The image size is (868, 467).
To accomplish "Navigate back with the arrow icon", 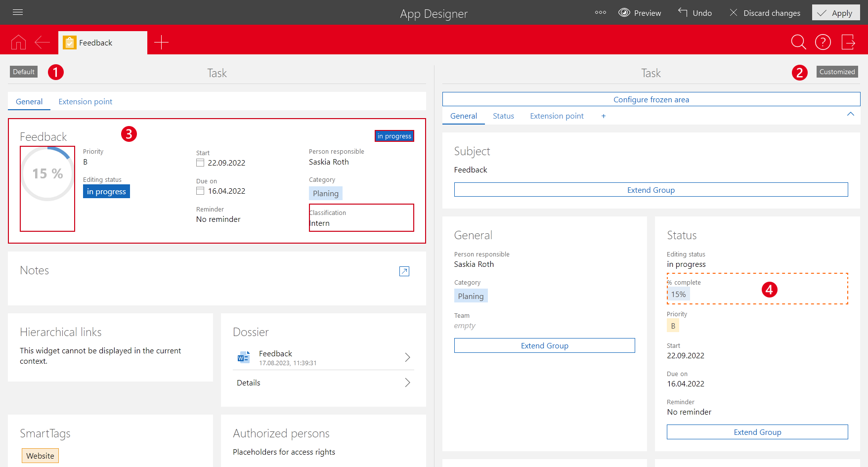I will 42,42.
